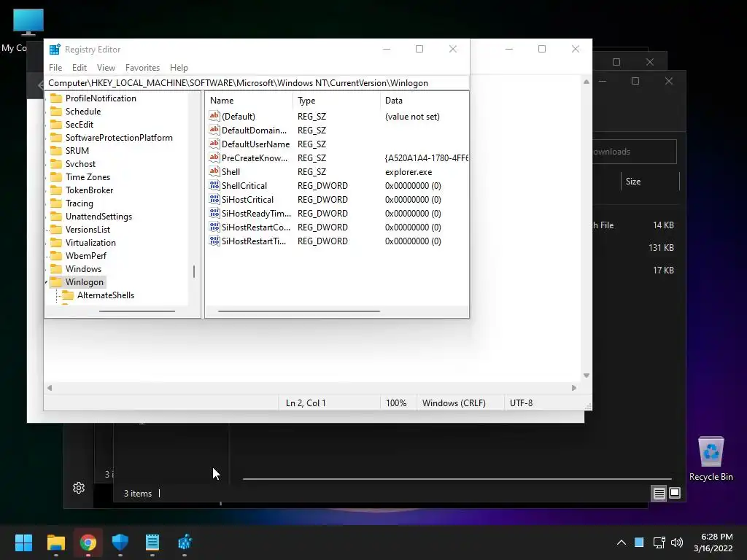Viewport: 747px width, 560px height.
Task: Click the SiHostRestartTi DWORD value icon
Action: click(x=214, y=241)
